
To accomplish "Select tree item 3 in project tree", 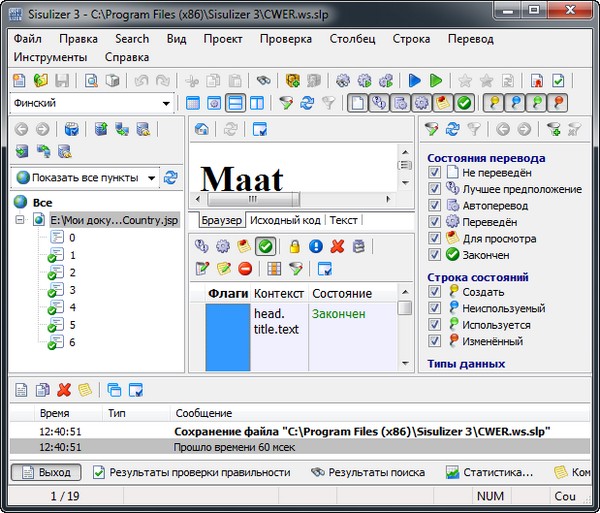I will point(71,290).
